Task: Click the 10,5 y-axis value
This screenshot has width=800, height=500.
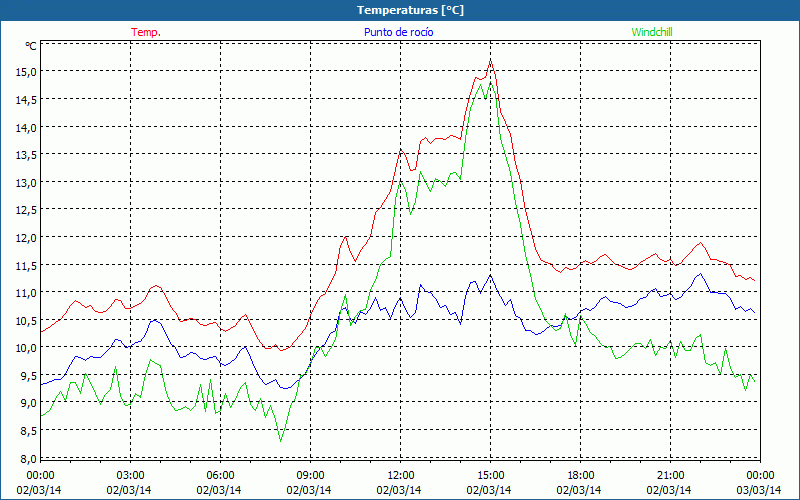Action: 26,320
